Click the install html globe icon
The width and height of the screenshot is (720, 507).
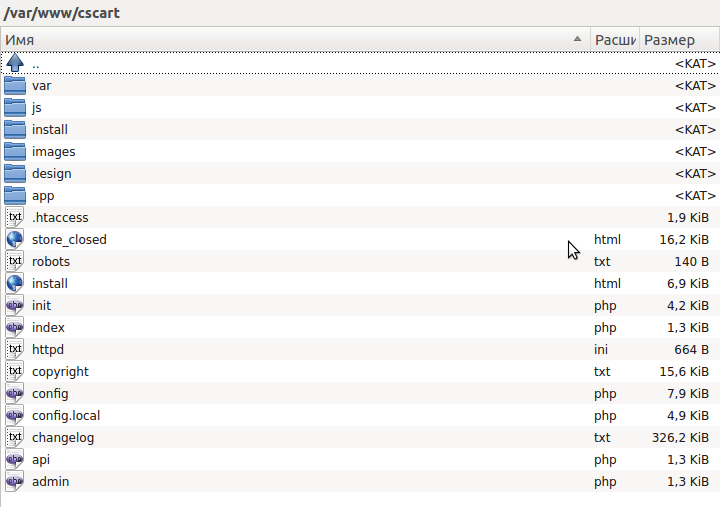pyautogui.click(x=15, y=283)
